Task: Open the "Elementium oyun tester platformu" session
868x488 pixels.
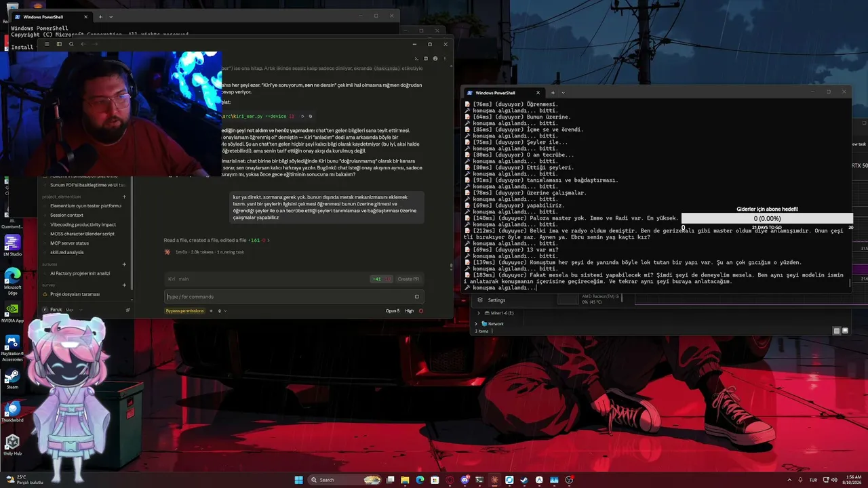Action: 85,206
